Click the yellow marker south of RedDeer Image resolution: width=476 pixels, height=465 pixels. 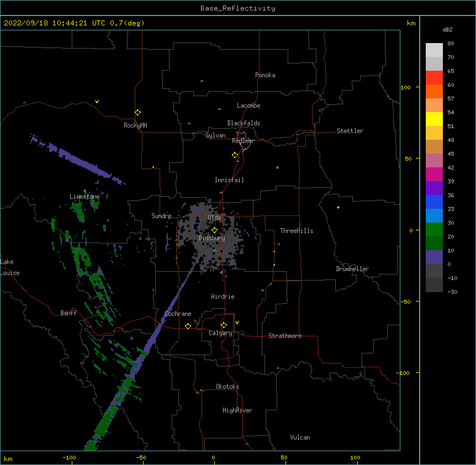point(235,155)
